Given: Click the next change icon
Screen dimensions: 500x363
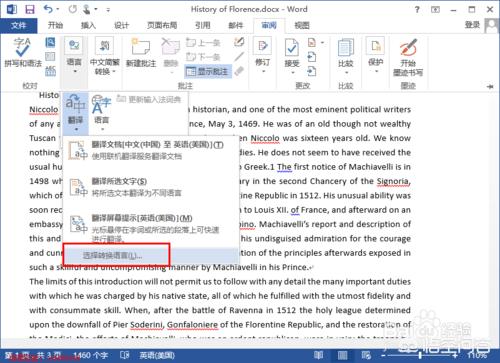Looking at the screenshot, I should coord(312,71).
